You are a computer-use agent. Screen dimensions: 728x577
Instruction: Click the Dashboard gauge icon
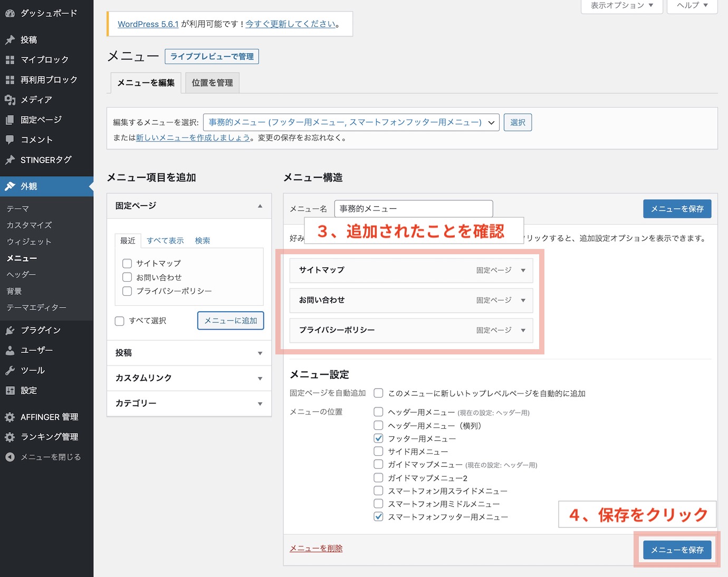pyautogui.click(x=10, y=13)
